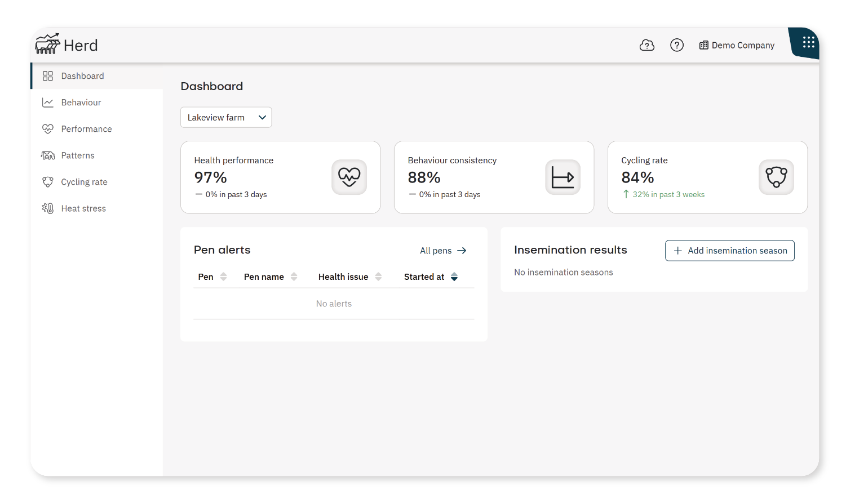This screenshot has height=504, width=846.
Task: Click the Heat stress thermometer icon
Action: point(48,208)
